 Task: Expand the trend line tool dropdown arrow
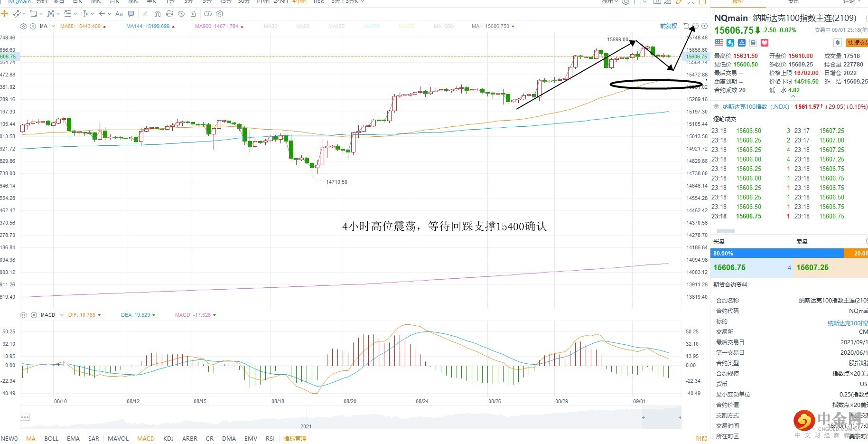pyautogui.click(x=25, y=14)
